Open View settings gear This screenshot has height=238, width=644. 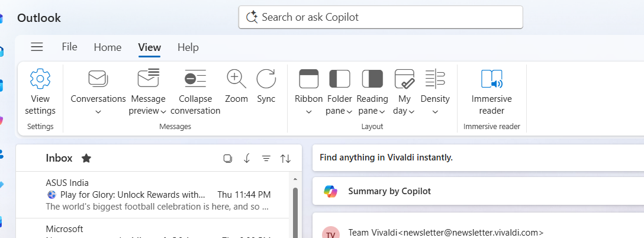pyautogui.click(x=40, y=79)
